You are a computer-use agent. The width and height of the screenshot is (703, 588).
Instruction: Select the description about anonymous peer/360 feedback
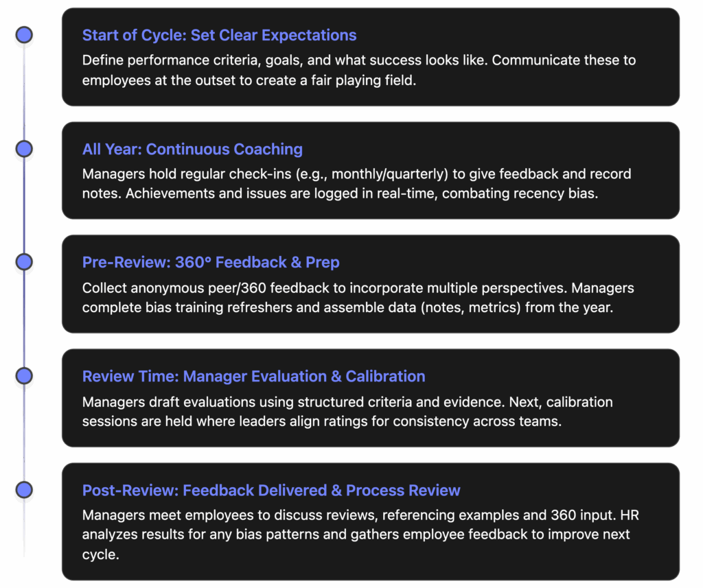[358, 298]
